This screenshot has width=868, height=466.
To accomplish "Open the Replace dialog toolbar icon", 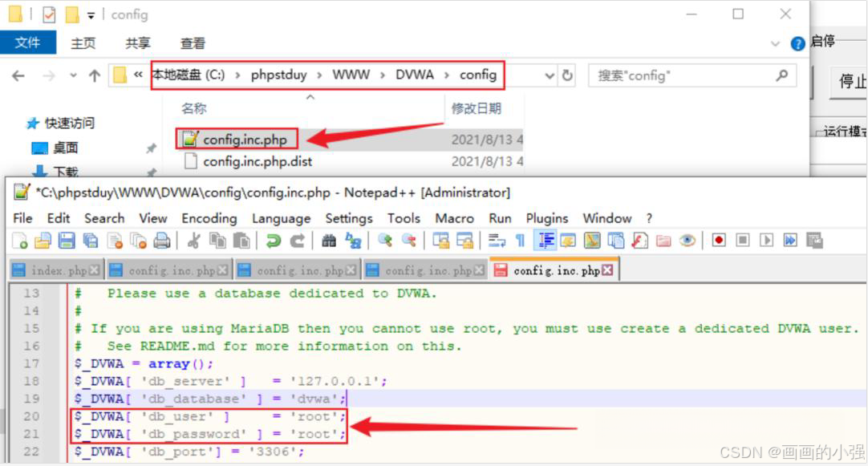I will pos(353,241).
